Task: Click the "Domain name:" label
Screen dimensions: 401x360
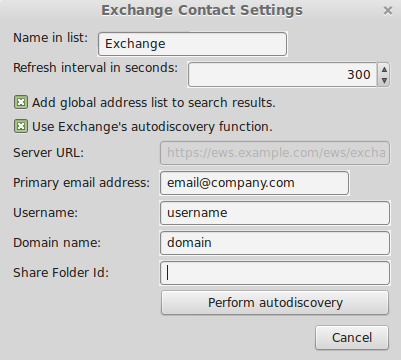Action: (x=57, y=243)
